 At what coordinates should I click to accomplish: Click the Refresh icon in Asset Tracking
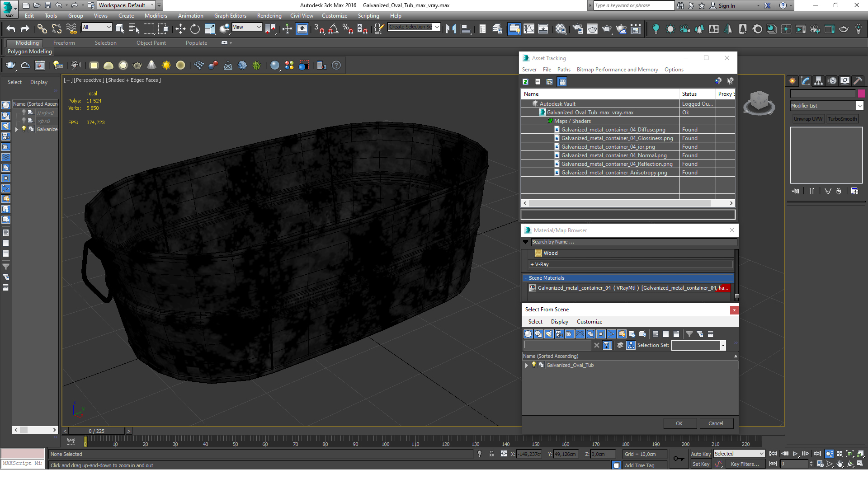click(x=525, y=82)
